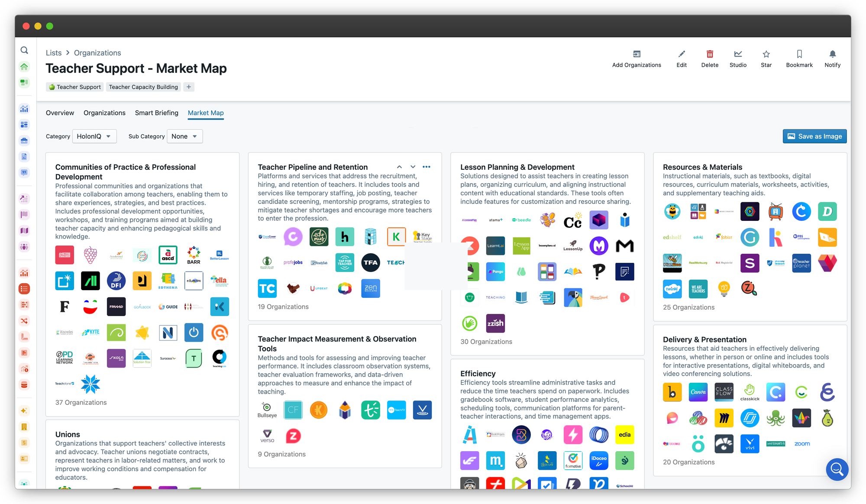Click the '25 Organizations' count text

688,307
